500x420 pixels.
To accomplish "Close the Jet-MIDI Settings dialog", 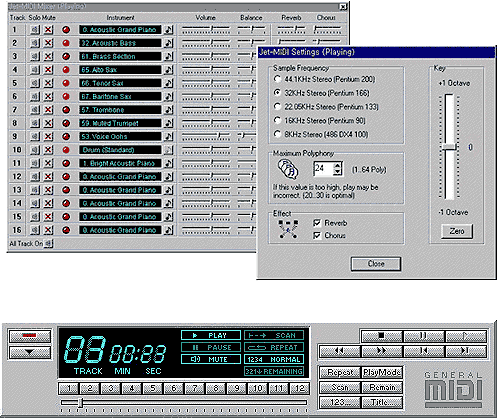I will [376, 264].
